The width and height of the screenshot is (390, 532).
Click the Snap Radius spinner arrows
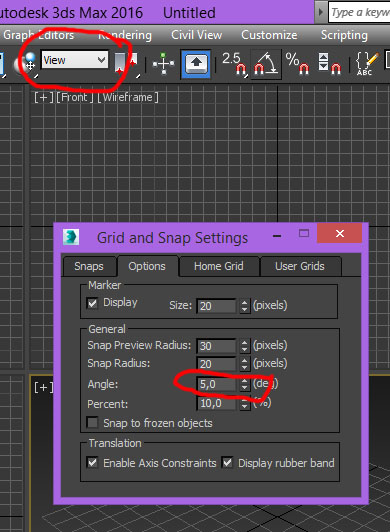244,364
